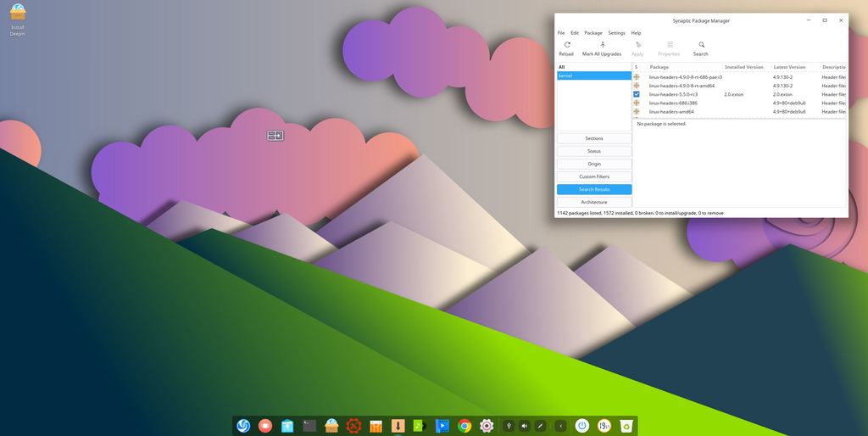Viewport: 868px width, 436px height.
Task: Open the Package menu
Action: tap(593, 33)
